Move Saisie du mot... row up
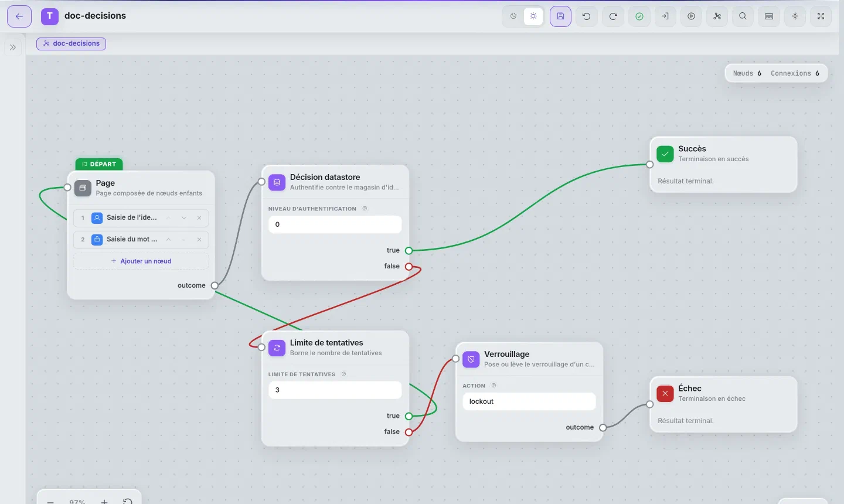The height and width of the screenshot is (504, 844). pyautogui.click(x=168, y=240)
